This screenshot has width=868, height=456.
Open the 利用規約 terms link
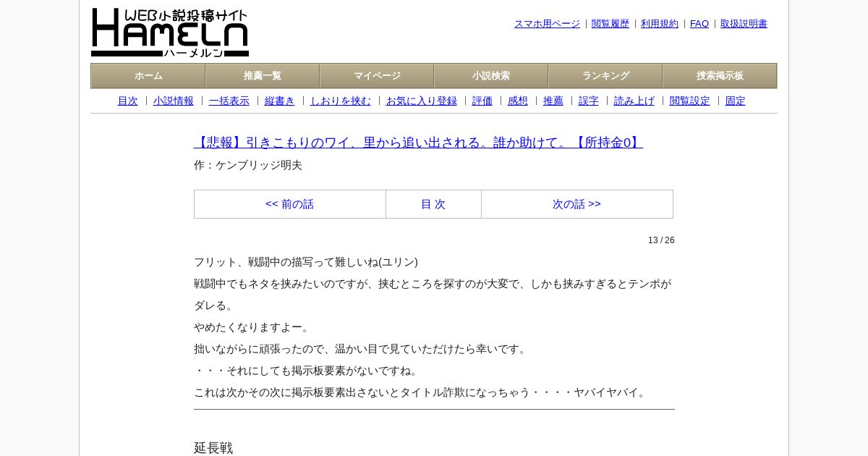coord(660,24)
